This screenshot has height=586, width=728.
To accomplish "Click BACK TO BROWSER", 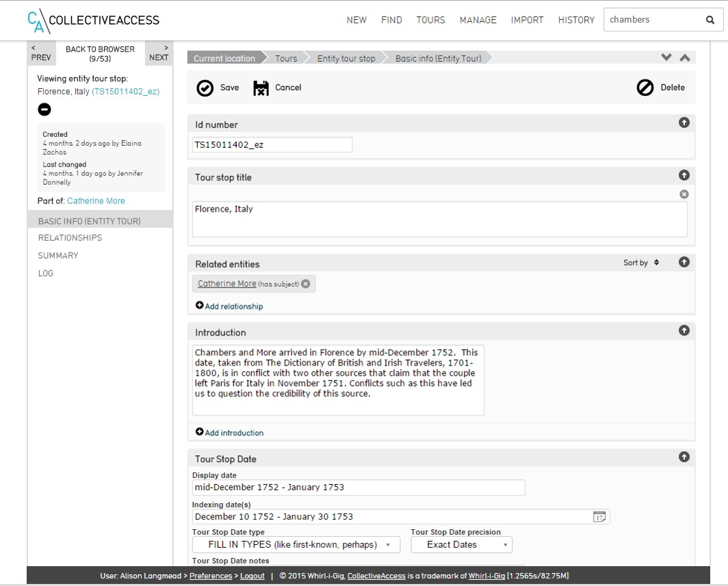I will coord(101,53).
